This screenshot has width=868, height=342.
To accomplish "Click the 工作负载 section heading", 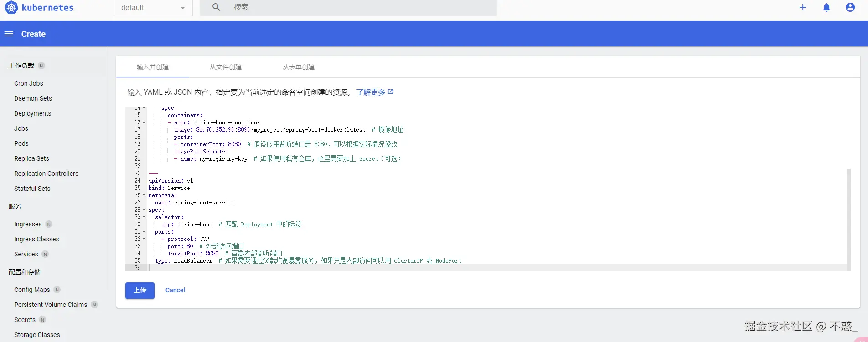I will [21, 66].
